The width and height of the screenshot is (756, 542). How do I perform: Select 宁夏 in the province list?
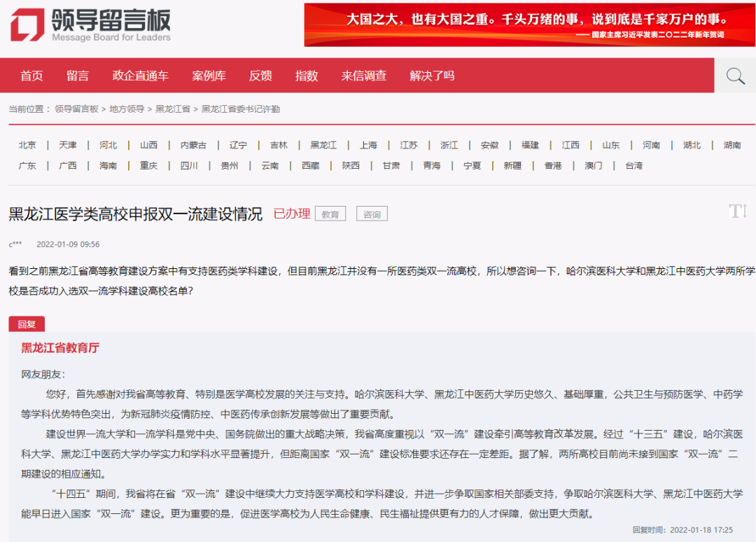472,166
